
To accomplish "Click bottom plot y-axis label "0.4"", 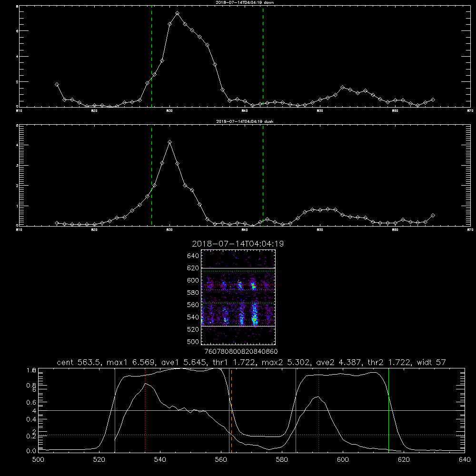I will (x=31, y=419).
